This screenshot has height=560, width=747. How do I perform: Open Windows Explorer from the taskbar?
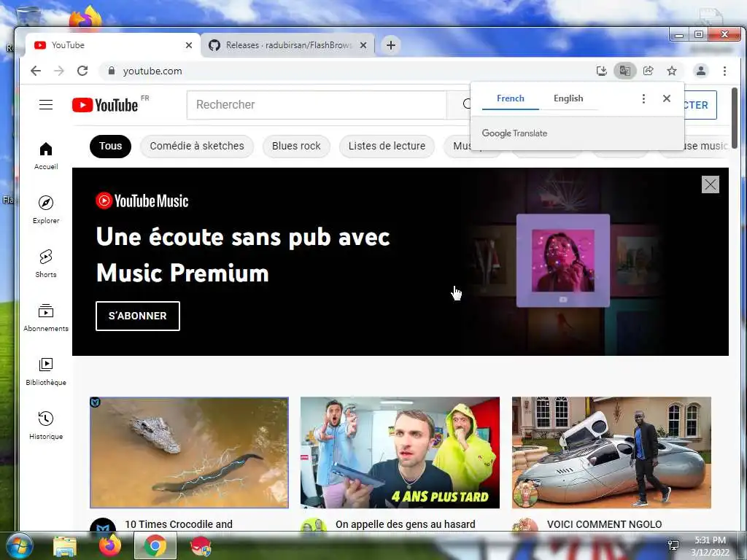pyautogui.click(x=65, y=546)
